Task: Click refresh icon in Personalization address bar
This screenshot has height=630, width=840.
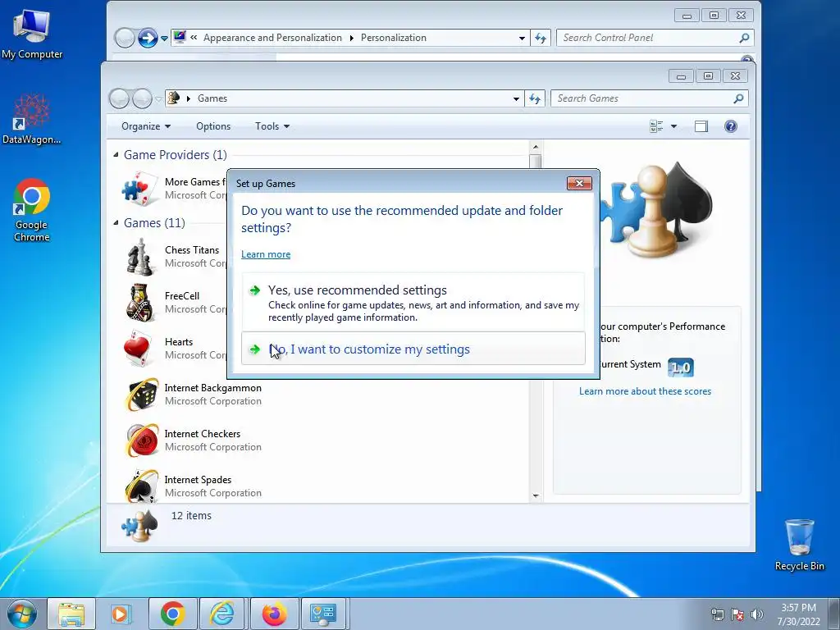Action: (541, 38)
